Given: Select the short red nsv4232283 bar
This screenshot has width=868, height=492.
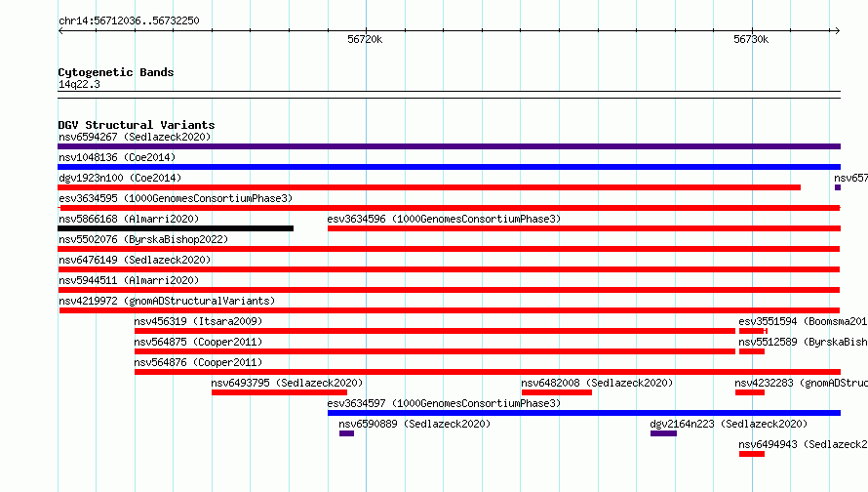Looking at the screenshot, I should 750,392.
